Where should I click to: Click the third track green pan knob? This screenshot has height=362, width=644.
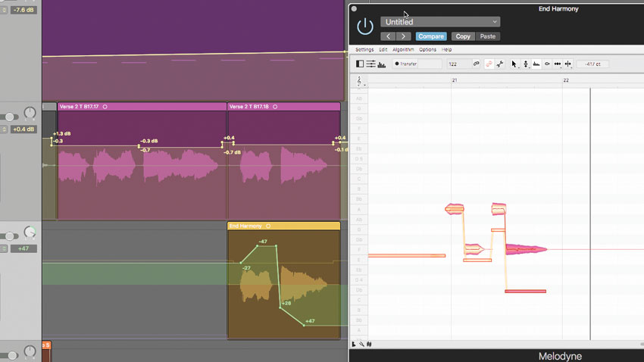tap(30, 232)
